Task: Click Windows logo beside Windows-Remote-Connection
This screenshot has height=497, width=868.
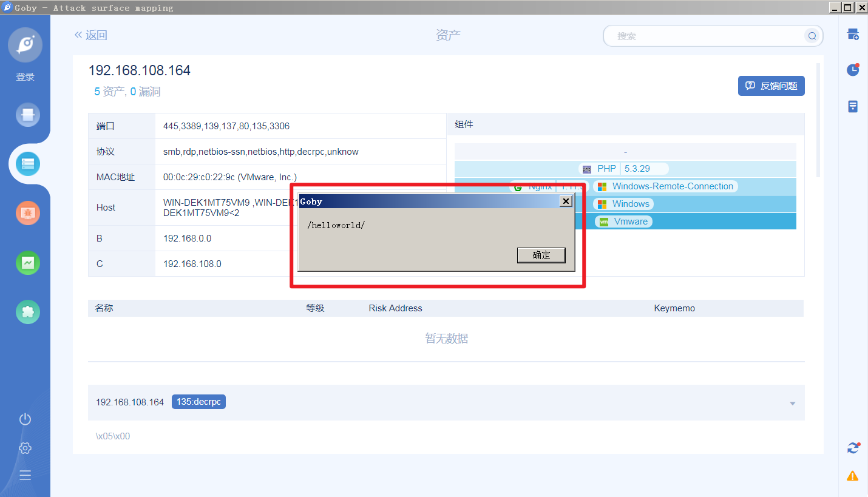Action: 602,187
